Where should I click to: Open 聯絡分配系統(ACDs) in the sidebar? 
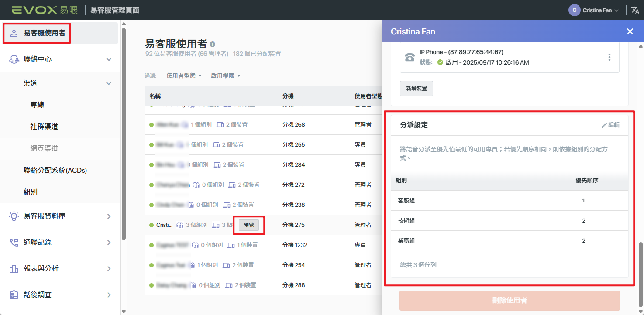pos(55,170)
